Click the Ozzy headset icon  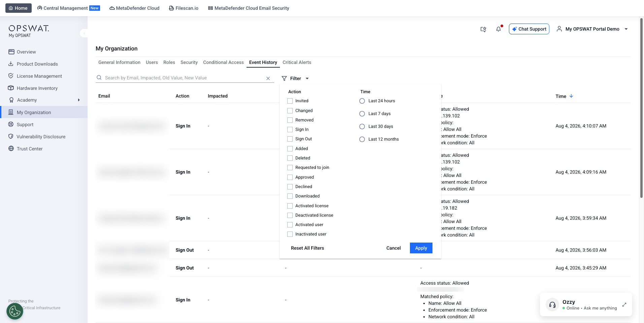pos(552,305)
